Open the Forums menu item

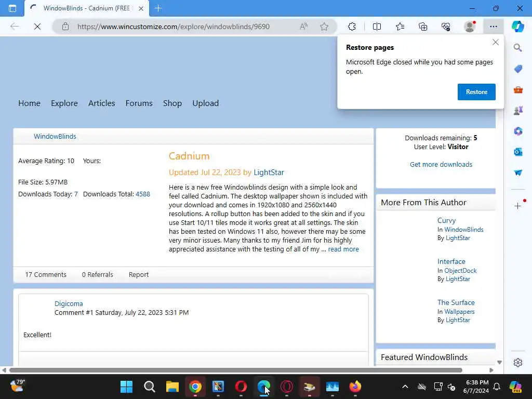[x=139, y=103]
